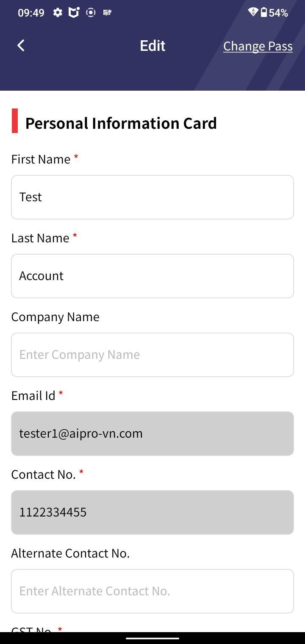Tap the screen recording status icon

click(91, 13)
